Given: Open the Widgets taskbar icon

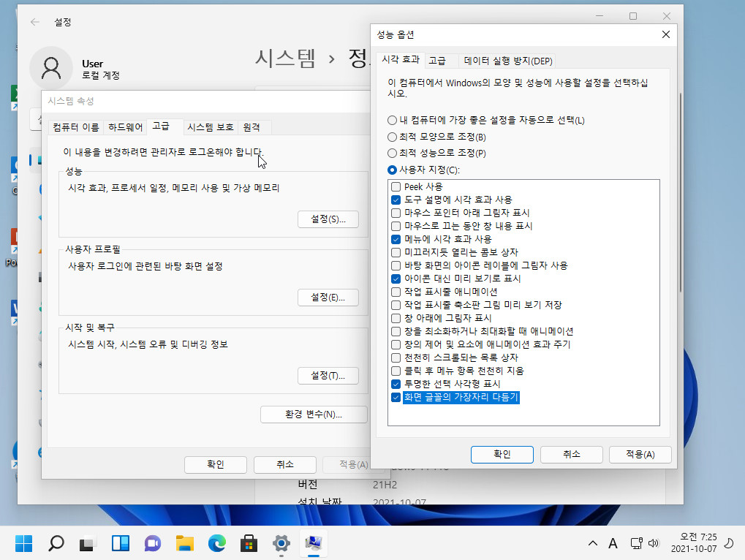Looking at the screenshot, I should pos(120,543).
